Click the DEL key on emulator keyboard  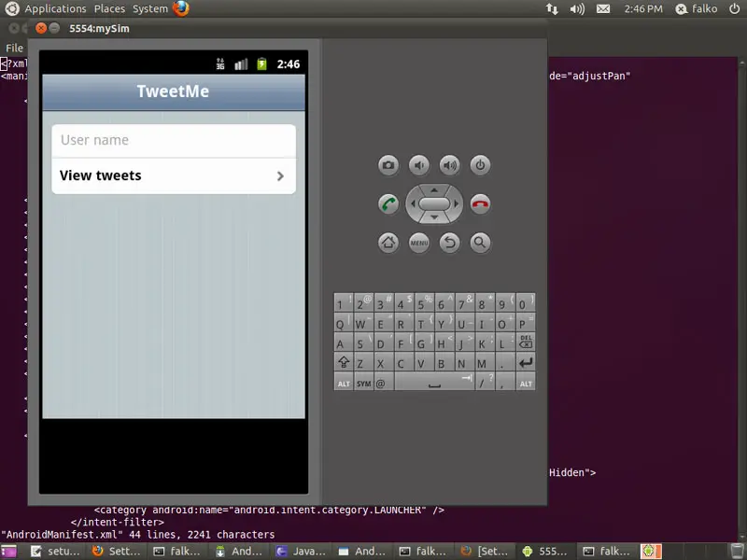[526, 342]
